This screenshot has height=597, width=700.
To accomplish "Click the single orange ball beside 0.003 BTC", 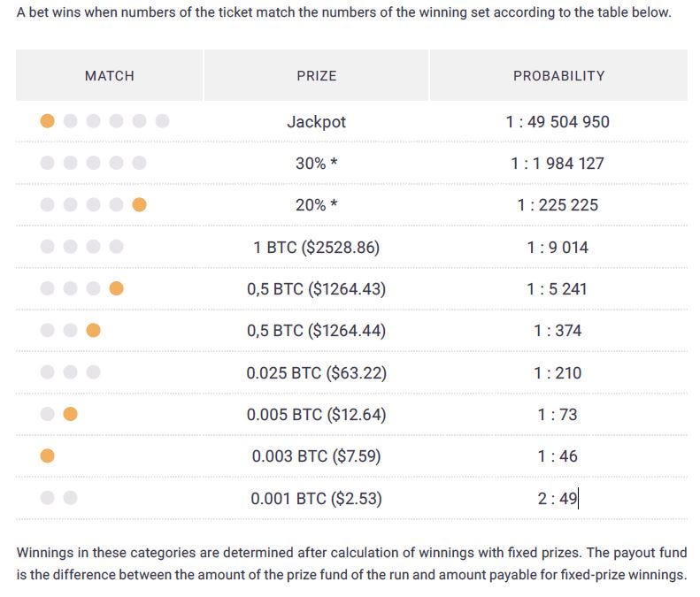I will 48,455.
